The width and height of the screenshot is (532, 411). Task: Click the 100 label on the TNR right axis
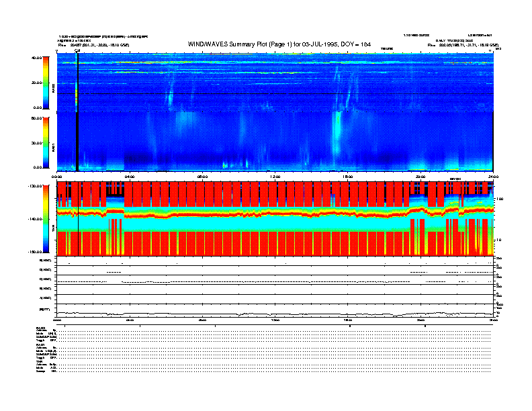click(x=500, y=199)
